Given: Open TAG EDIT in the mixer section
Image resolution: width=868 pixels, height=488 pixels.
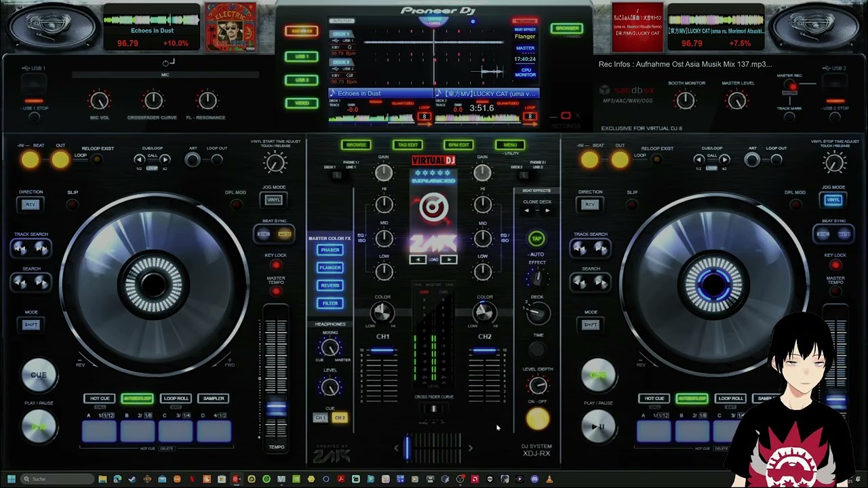Looking at the screenshot, I should point(408,144).
